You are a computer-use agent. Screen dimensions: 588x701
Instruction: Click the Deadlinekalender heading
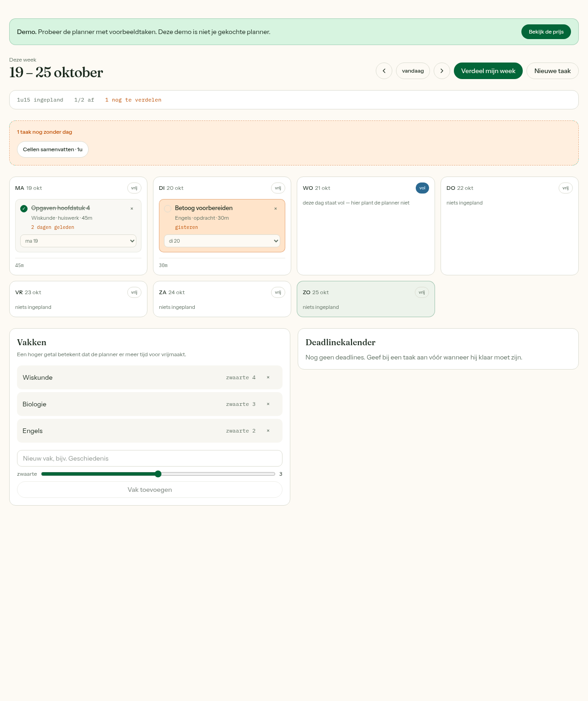340,342
